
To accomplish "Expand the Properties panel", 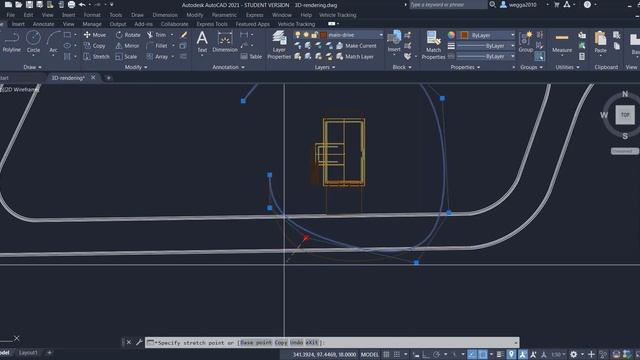I will 465,67.
